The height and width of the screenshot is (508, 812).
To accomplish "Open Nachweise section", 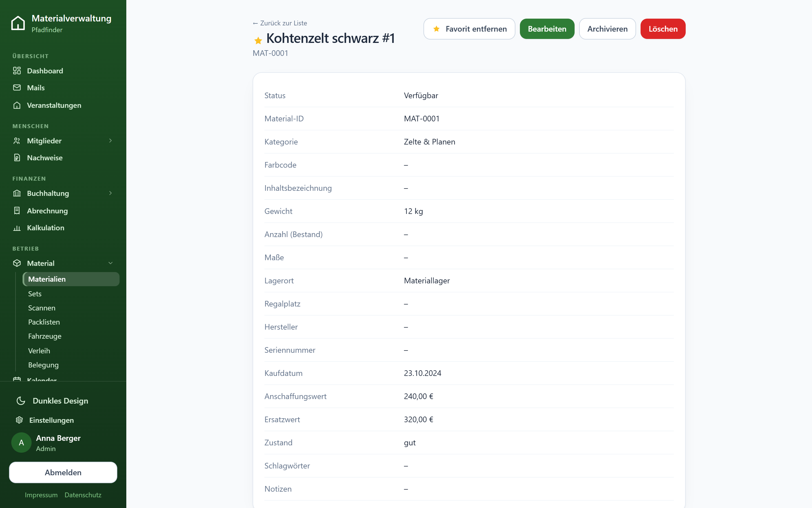I will tap(63, 157).
